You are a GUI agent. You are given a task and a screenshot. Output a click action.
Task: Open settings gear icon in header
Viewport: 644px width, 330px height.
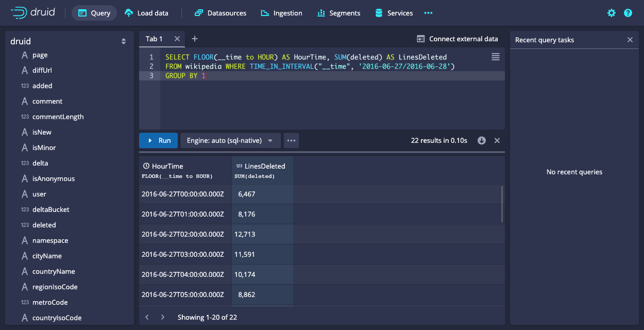(612, 13)
